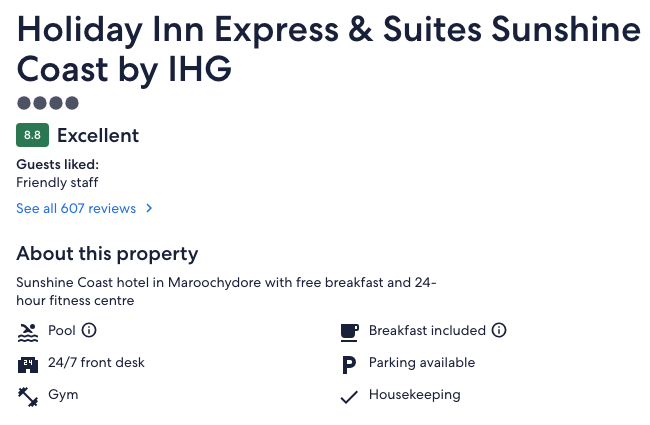Viewport: 650px width, 425px height.
Task: Expand reviews using the chevron arrow
Action: tap(149, 209)
